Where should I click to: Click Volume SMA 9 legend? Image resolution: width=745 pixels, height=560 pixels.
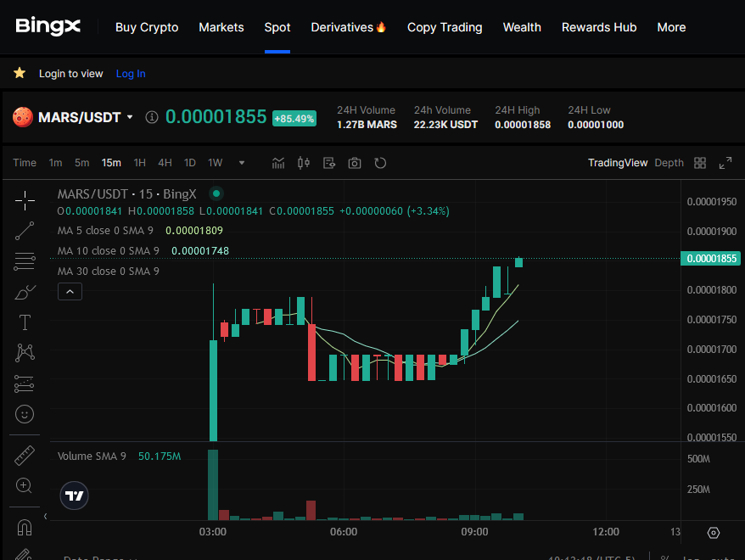[92, 456]
